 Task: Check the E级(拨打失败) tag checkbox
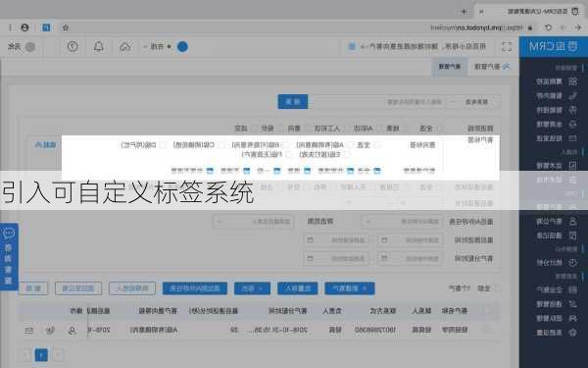pos(347,154)
